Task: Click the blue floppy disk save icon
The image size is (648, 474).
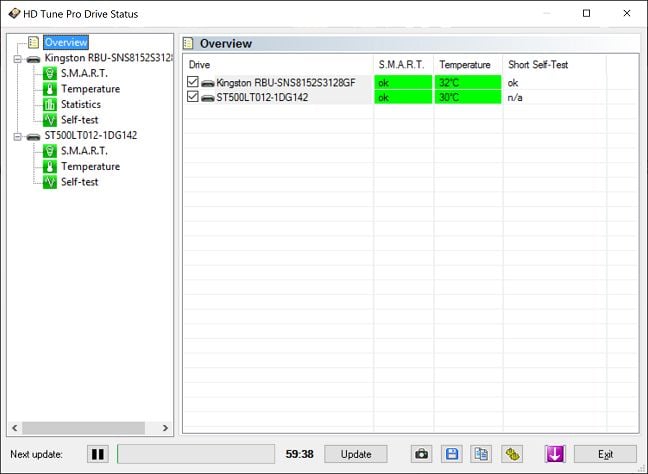Action: 452,454
